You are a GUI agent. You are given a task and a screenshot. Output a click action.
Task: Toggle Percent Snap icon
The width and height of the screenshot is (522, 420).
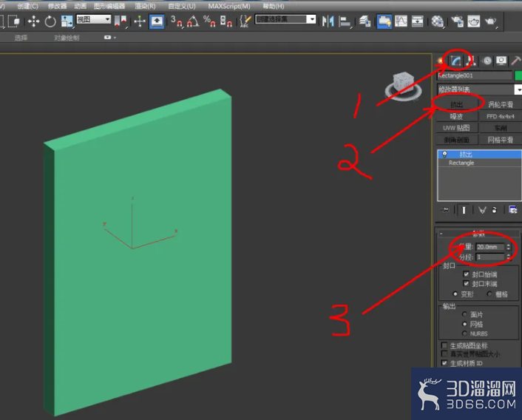pyautogui.click(x=209, y=21)
